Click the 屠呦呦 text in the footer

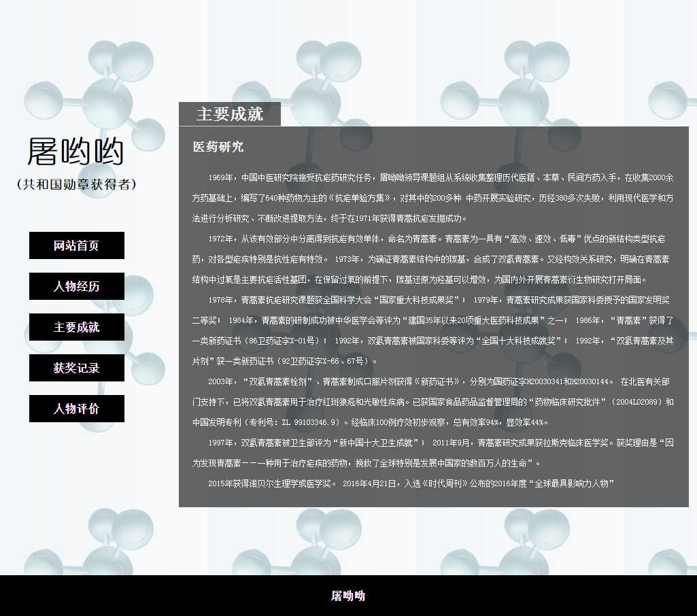(x=348, y=596)
